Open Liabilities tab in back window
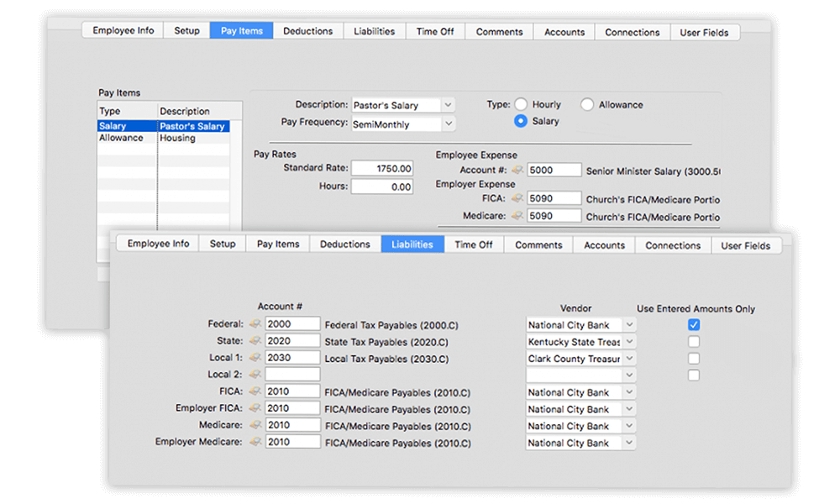This screenshot has height=504, width=840. point(374,31)
